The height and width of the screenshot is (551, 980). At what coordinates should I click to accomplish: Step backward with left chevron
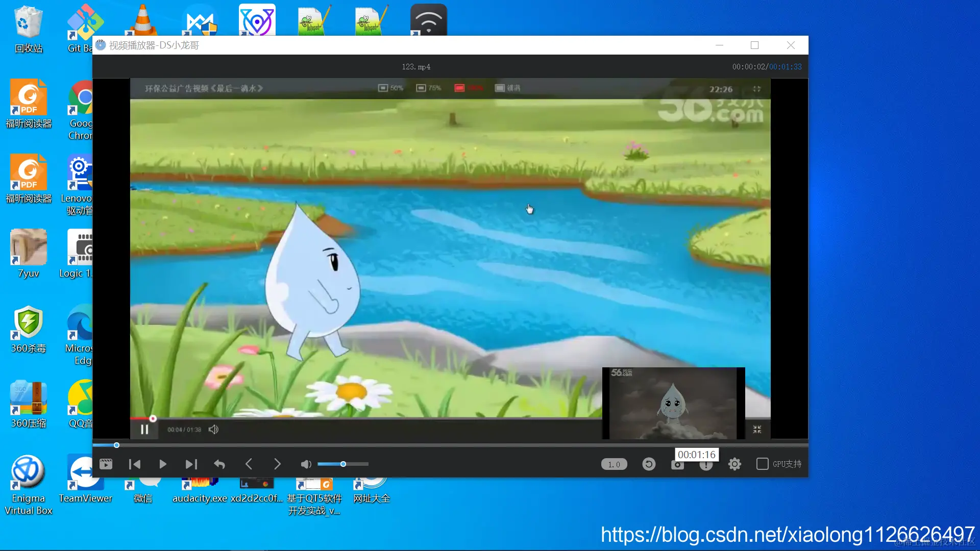(249, 464)
